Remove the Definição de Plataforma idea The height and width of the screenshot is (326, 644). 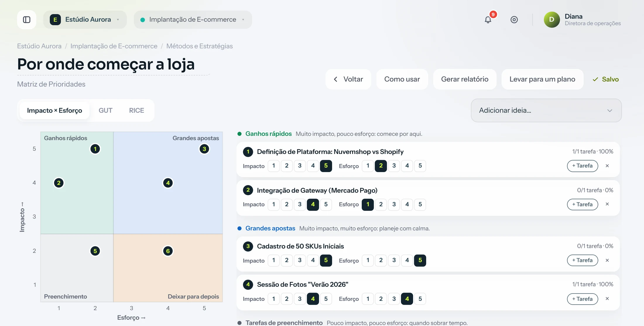(607, 166)
